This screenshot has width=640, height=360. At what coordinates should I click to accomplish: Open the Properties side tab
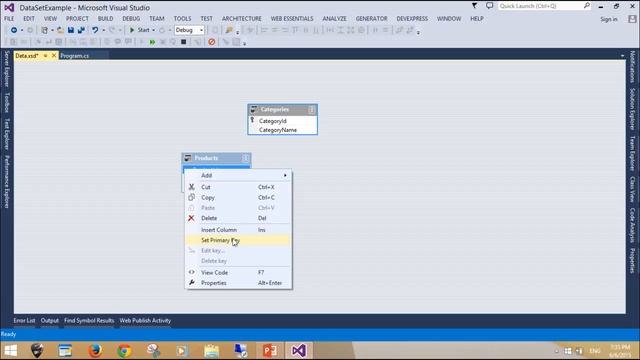tap(632, 260)
